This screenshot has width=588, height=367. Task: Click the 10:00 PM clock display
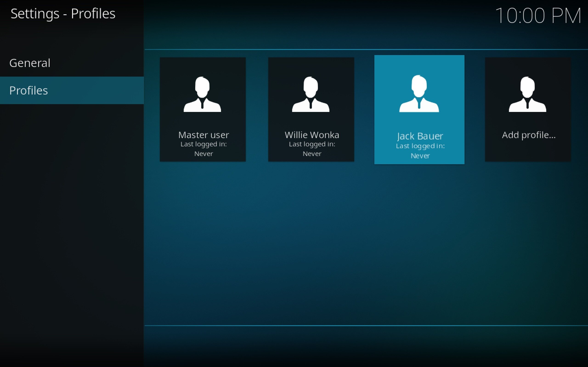538,16
